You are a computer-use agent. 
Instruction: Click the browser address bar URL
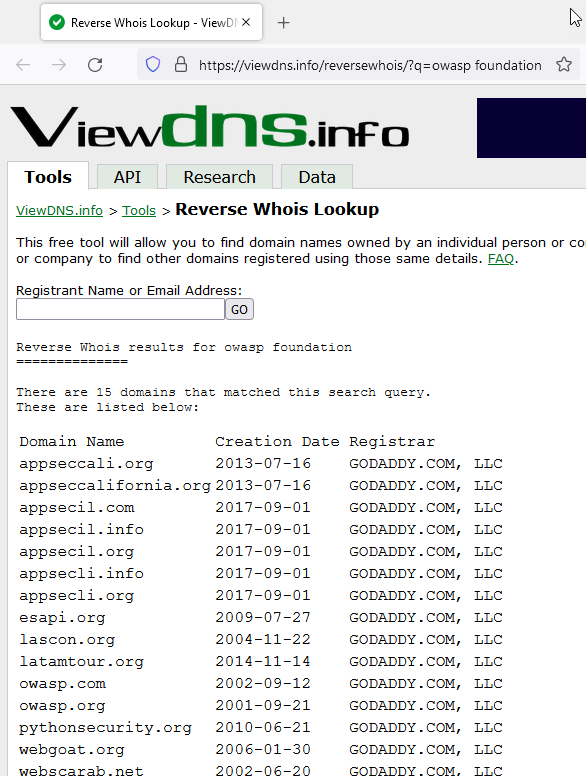370,65
